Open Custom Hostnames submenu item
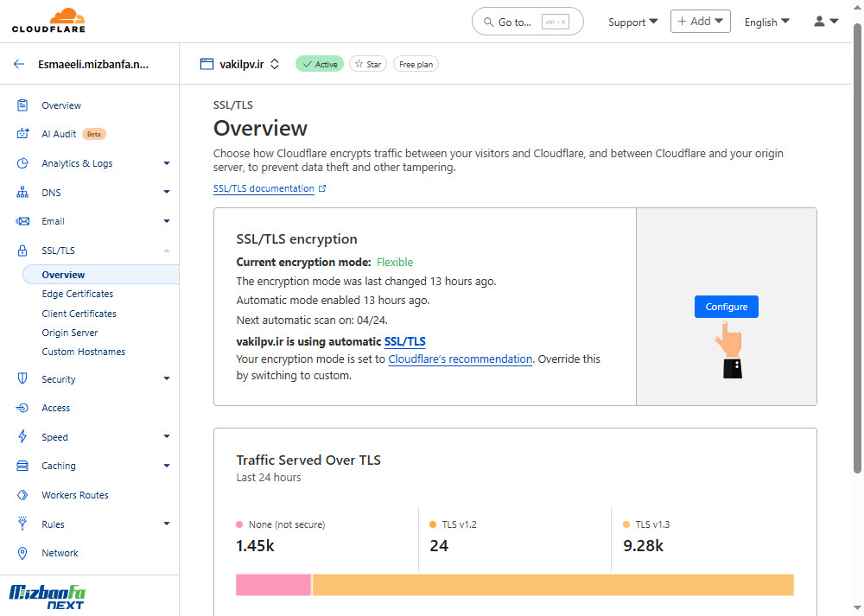 83,352
